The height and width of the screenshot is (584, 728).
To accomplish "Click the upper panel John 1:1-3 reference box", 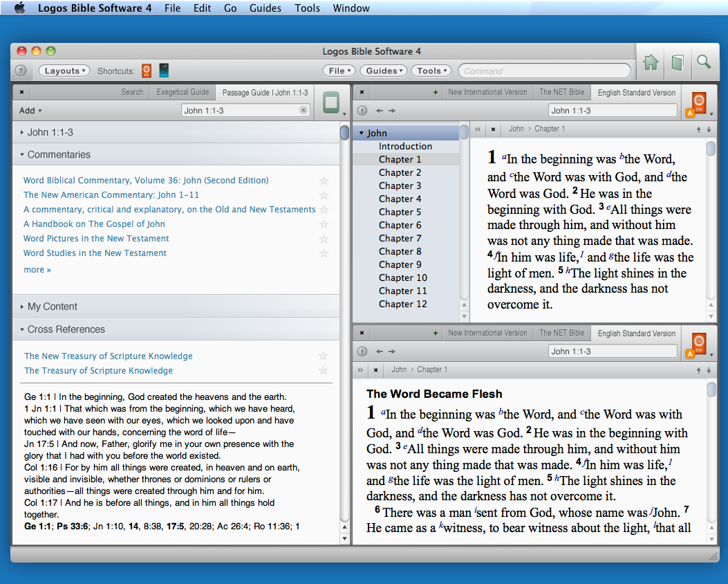I will coord(613,111).
